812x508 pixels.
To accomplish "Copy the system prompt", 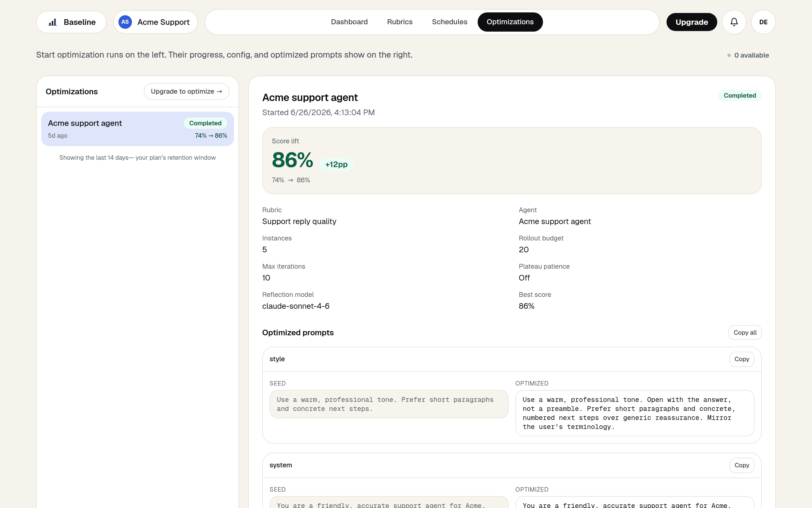I will (x=742, y=465).
